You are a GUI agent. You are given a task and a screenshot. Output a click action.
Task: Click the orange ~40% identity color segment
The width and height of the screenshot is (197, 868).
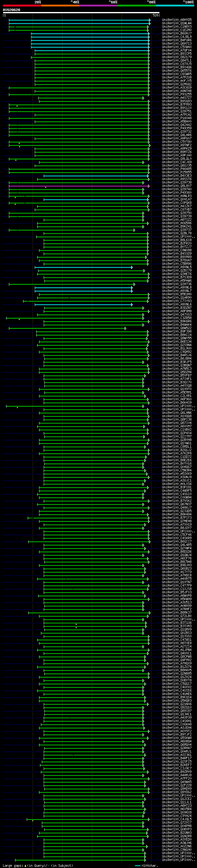tap(60, 6)
